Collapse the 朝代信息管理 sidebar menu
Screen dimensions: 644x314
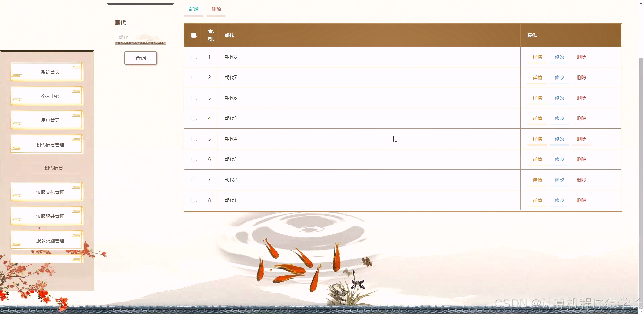[47, 144]
